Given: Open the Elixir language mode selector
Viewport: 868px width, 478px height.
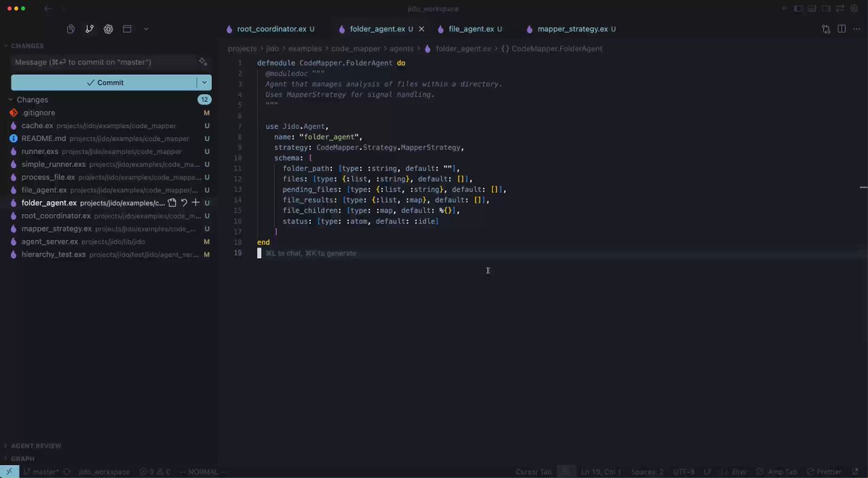Looking at the screenshot, I should (x=738, y=471).
